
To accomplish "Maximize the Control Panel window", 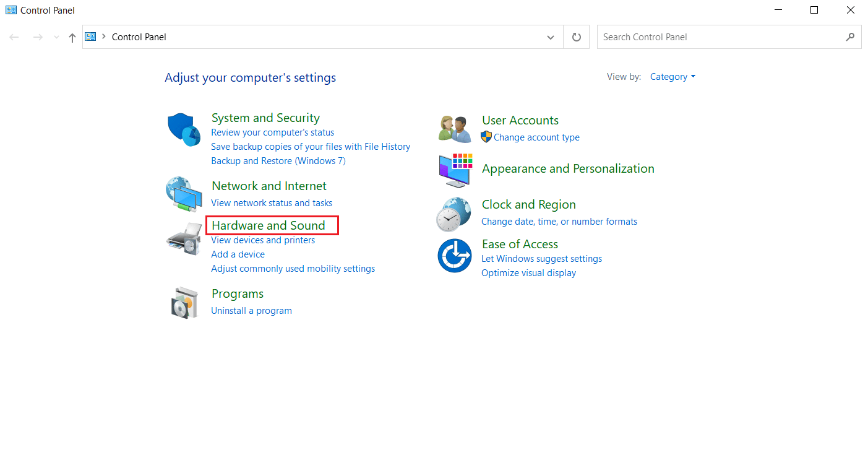I will tap(814, 10).
